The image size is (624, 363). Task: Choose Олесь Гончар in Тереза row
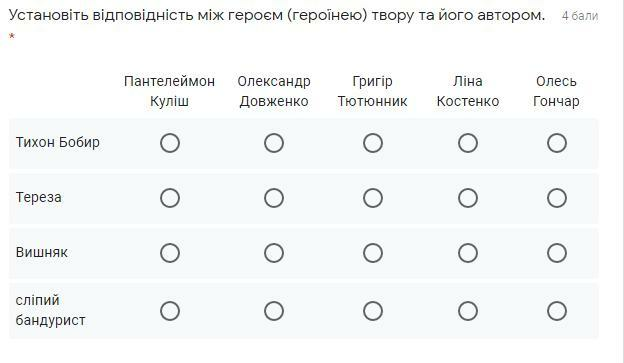(557, 198)
